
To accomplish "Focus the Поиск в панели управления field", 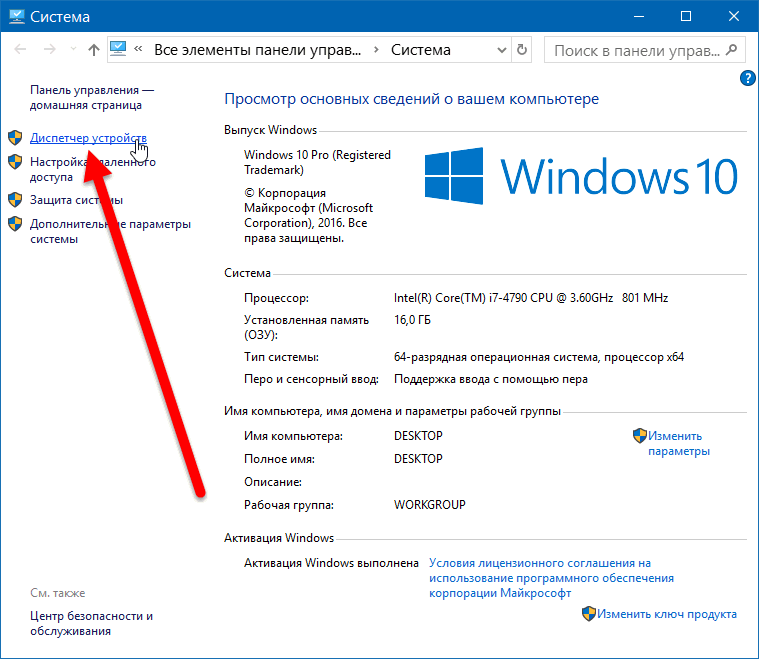I will pyautogui.click(x=643, y=50).
